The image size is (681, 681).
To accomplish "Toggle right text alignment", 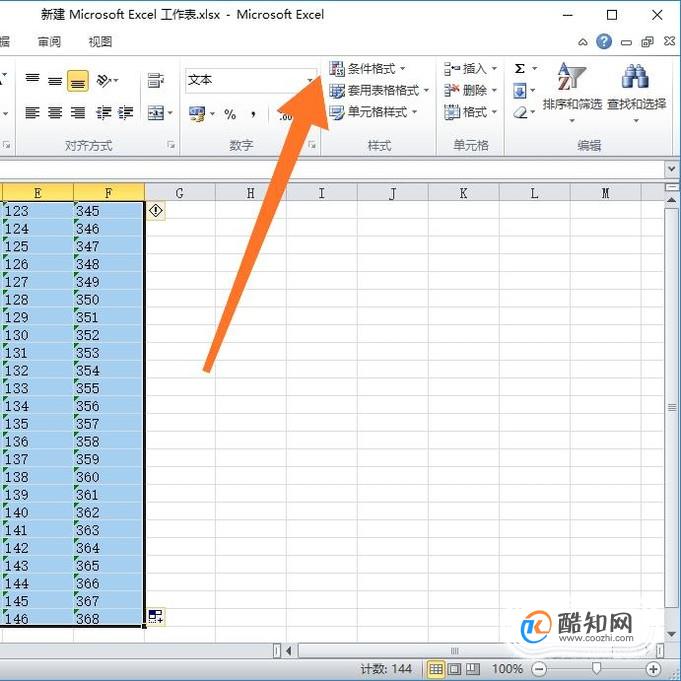I will click(78, 113).
